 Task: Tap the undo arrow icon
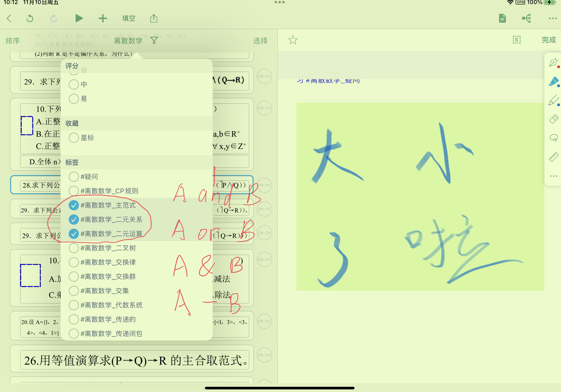point(30,18)
